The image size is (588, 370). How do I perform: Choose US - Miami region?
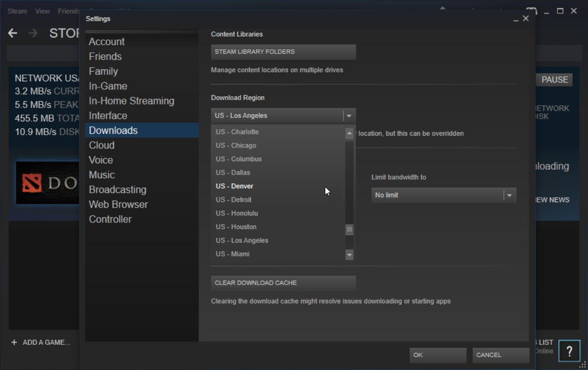coord(278,254)
